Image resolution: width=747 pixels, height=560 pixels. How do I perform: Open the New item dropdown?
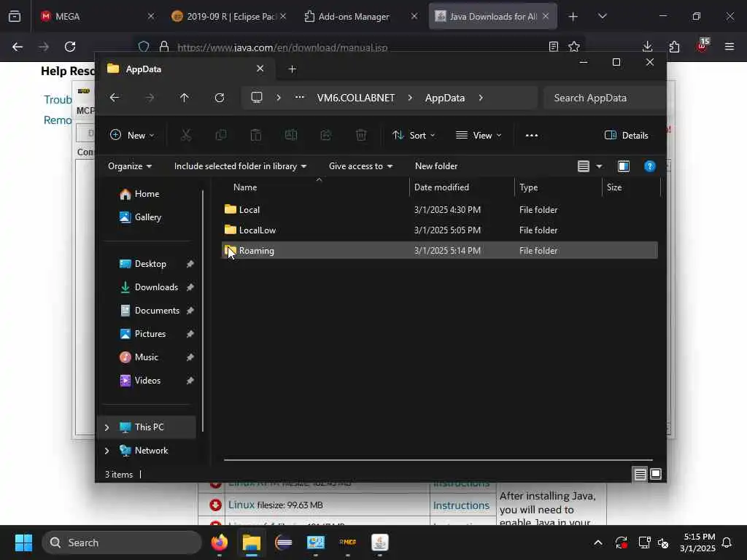132,135
